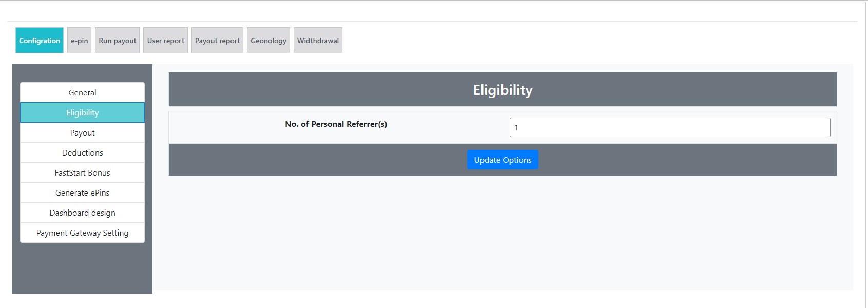Go to the User report tab

pyautogui.click(x=165, y=41)
